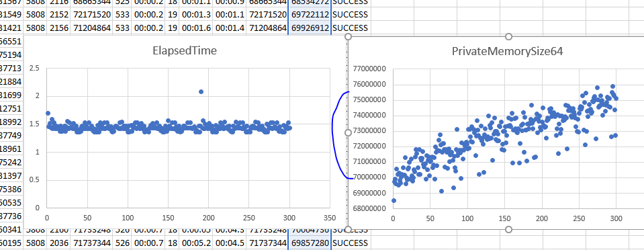This screenshot has height=250, width=644.
Task: Click bottom-left sizing handle of PrivateMemorySize64 chart
Action: 349,229
